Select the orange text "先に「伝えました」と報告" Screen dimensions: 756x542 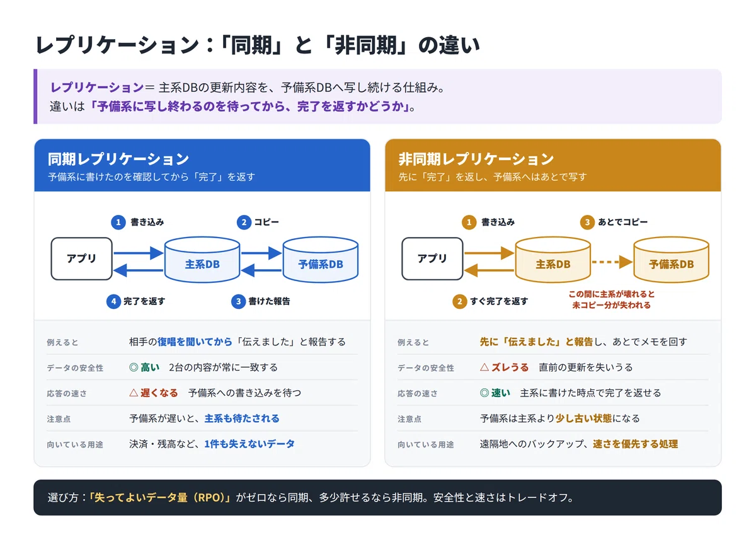pyautogui.click(x=536, y=342)
